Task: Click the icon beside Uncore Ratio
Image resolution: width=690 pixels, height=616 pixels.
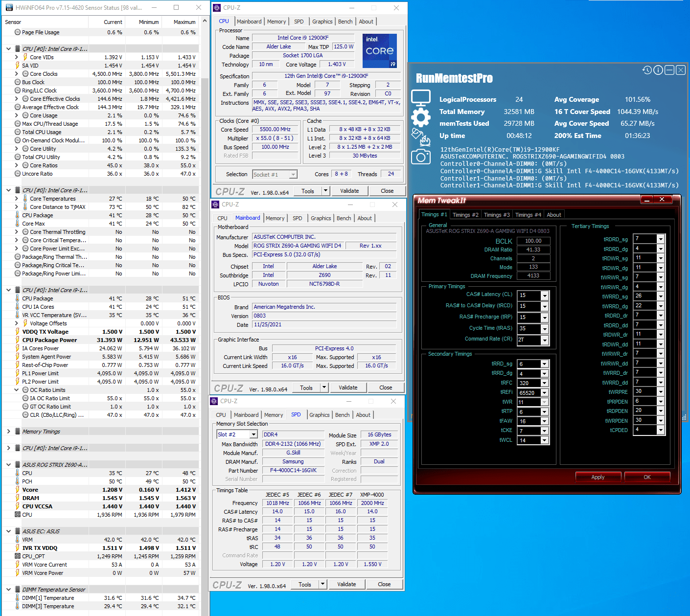Action: 18,174
